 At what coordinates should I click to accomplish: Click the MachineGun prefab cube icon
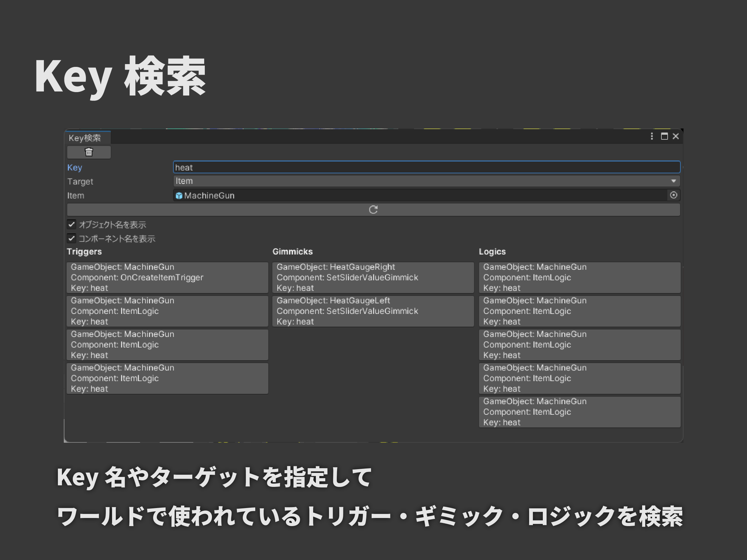click(x=179, y=196)
